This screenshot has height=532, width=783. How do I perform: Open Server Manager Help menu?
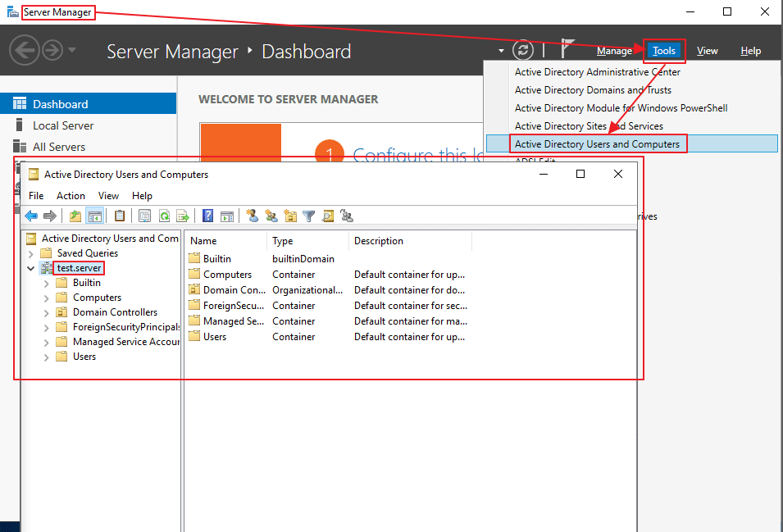point(750,51)
